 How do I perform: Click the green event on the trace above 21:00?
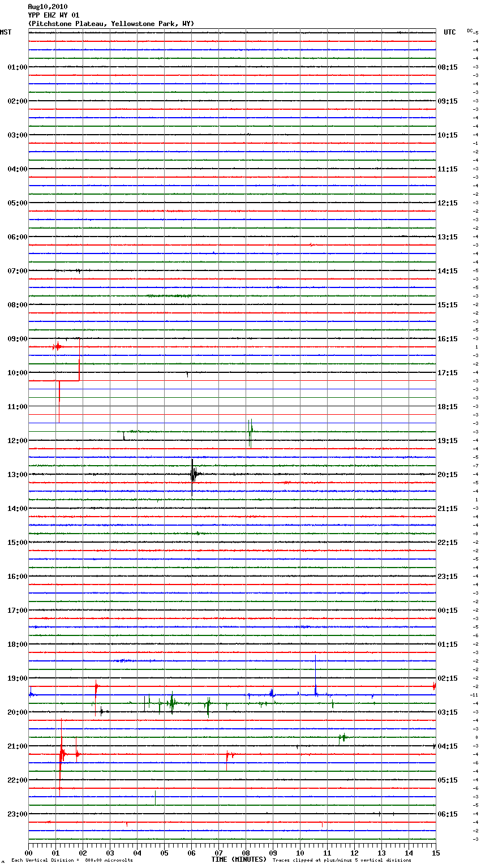coord(343,737)
